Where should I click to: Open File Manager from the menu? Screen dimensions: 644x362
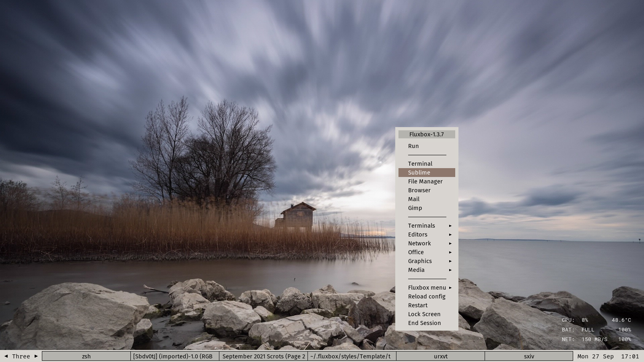coord(427,181)
